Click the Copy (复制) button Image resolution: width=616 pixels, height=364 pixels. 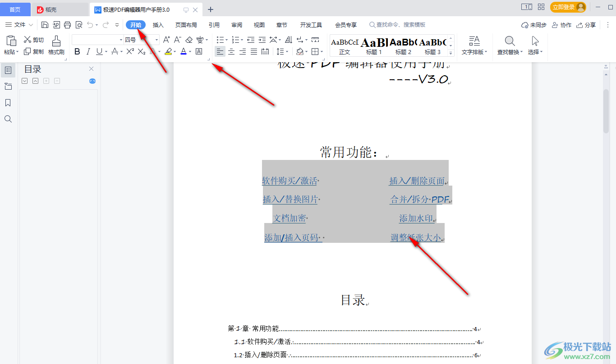click(34, 52)
